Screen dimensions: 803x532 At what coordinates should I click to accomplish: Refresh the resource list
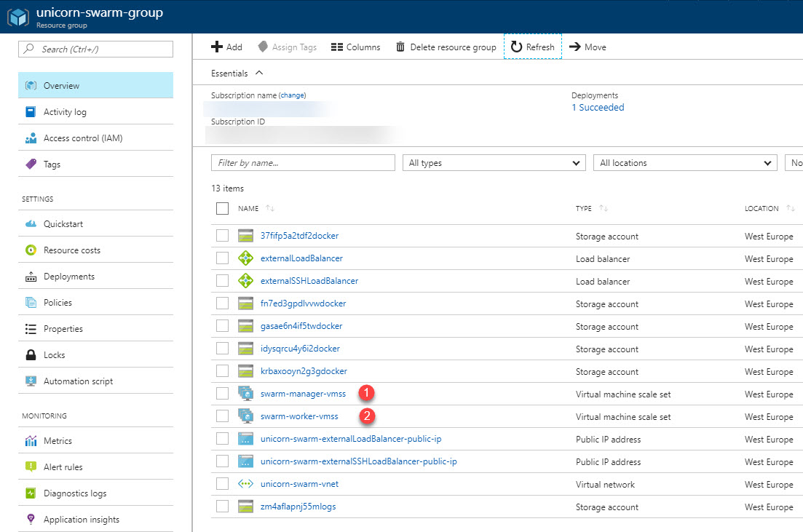[x=532, y=47]
